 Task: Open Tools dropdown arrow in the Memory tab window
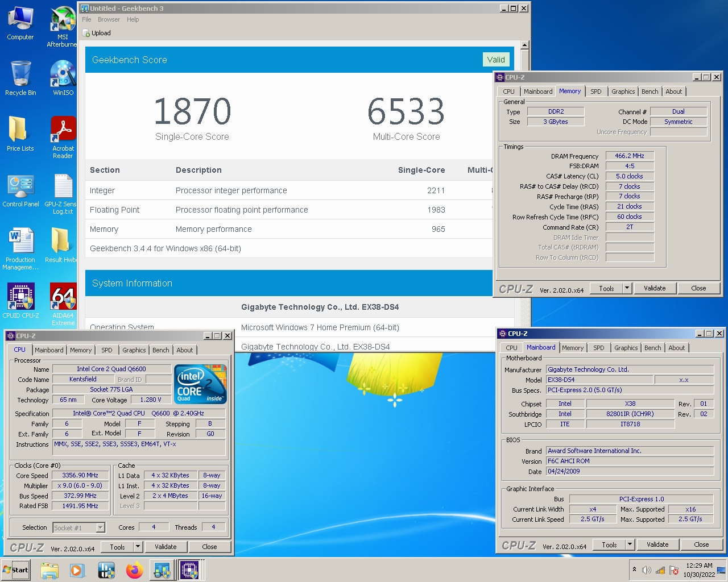pyautogui.click(x=627, y=288)
